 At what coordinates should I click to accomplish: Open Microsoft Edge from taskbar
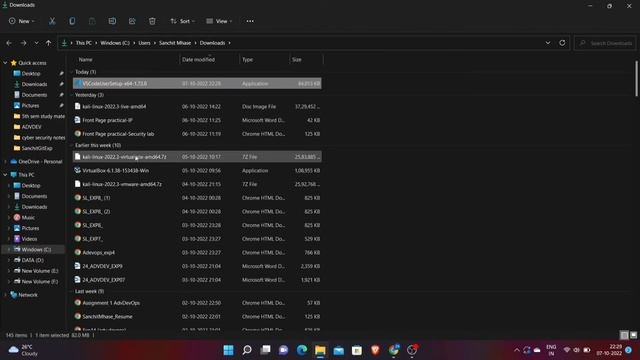302,350
